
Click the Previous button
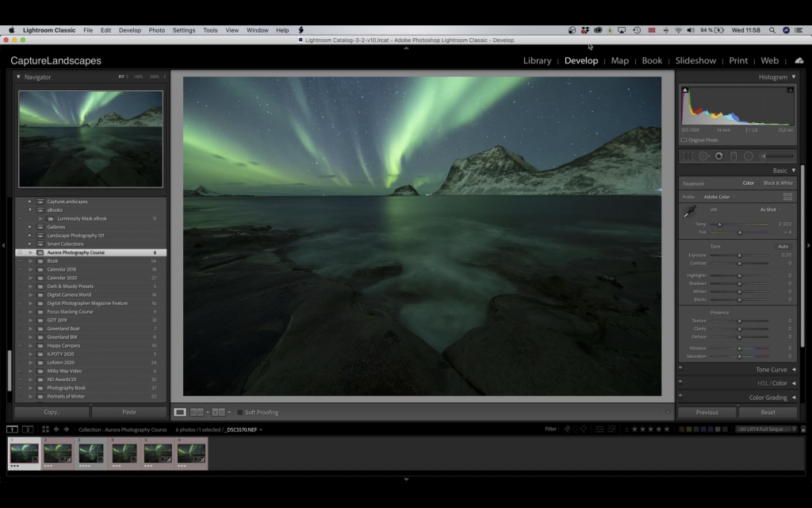[x=707, y=412]
